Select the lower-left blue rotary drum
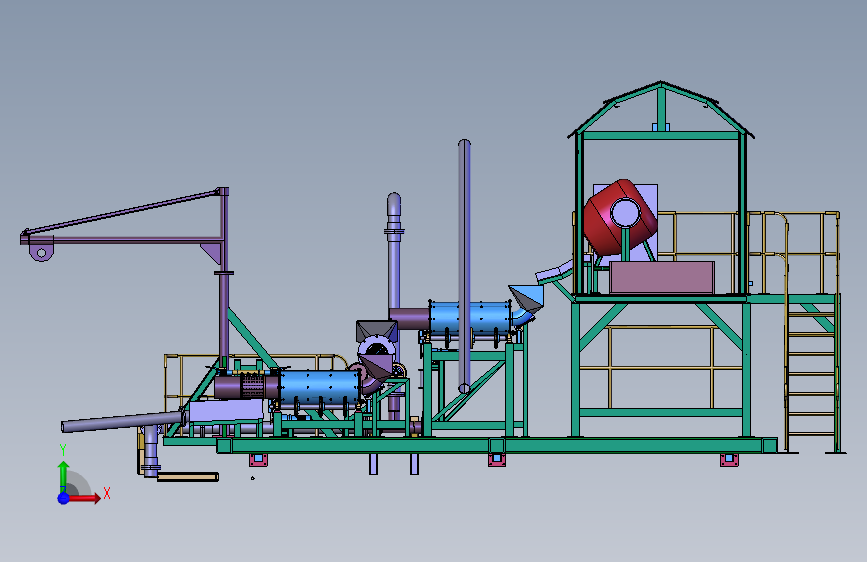The width and height of the screenshot is (867, 562). pos(320,386)
